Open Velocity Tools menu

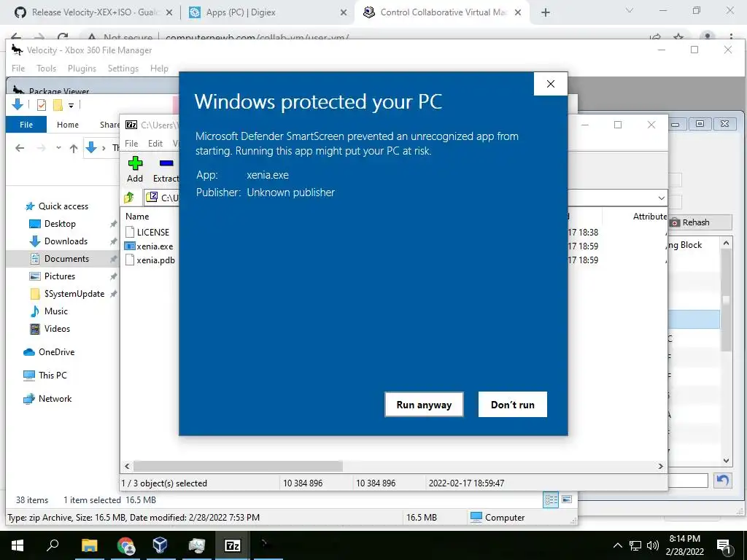tap(46, 69)
